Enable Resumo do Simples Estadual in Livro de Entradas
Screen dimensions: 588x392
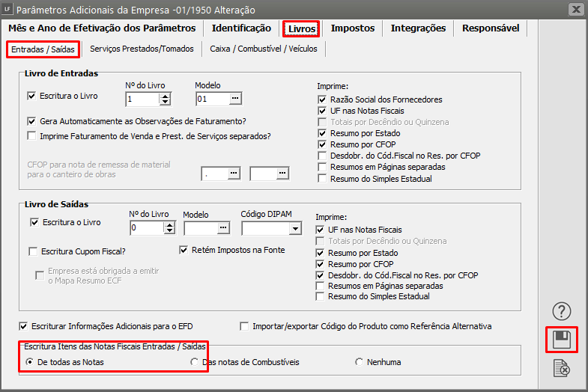click(x=322, y=179)
